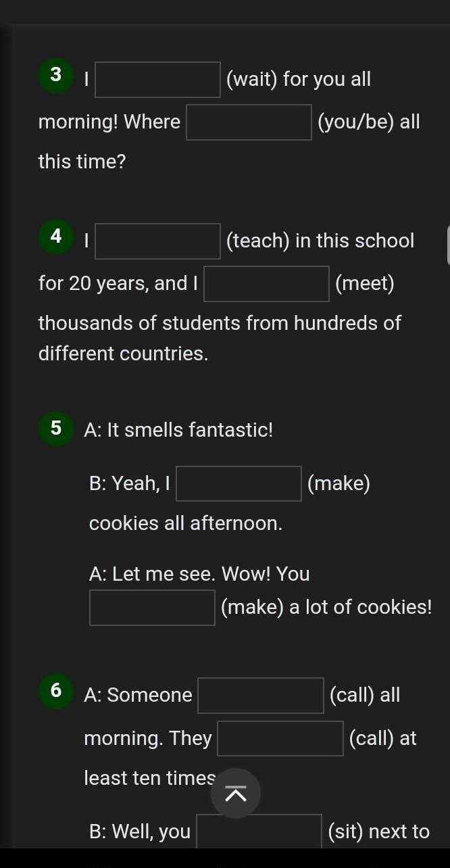
Task: Click the text 'cookies all afternoon.'
Action: point(186,523)
